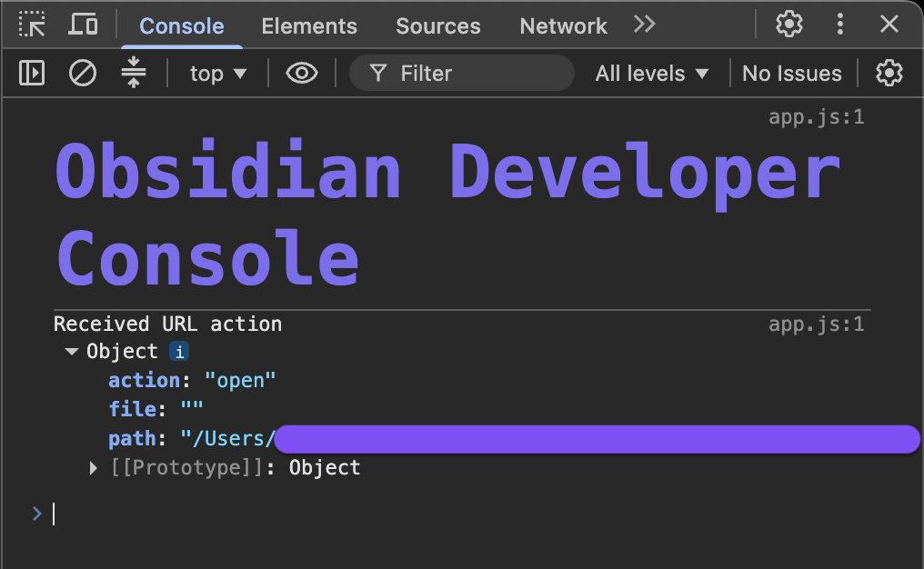Activate the inspect element picker icon
The height and width of the screenshot is (569, 924).
(x=32, y=25)
